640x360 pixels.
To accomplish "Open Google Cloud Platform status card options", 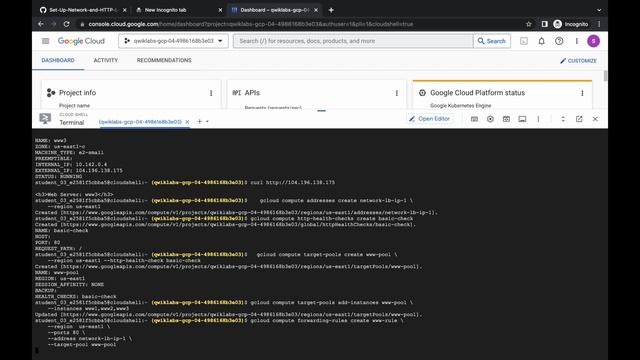I will 582,93.
